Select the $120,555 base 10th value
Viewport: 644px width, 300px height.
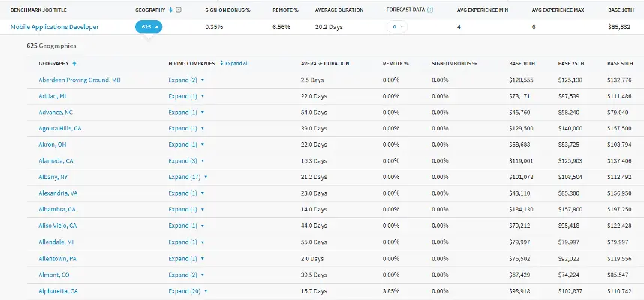521,80
